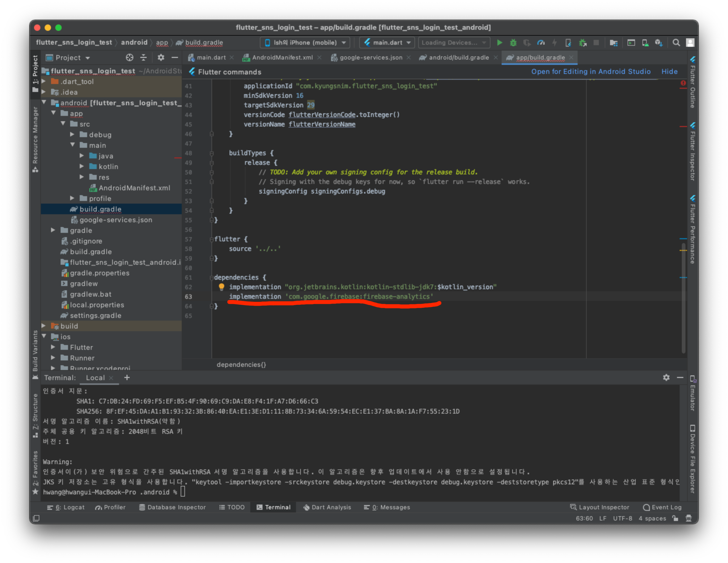Click the locate target icon in Project panel
Image resolution: width=728 pixels, height=563 pixels.
point(129,58)
